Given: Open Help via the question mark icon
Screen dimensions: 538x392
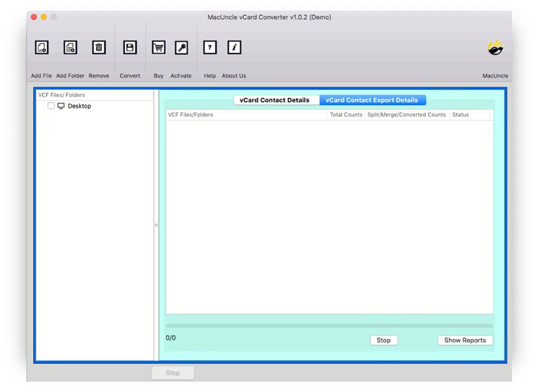Looking at the screenshot, I should point(210,47).
